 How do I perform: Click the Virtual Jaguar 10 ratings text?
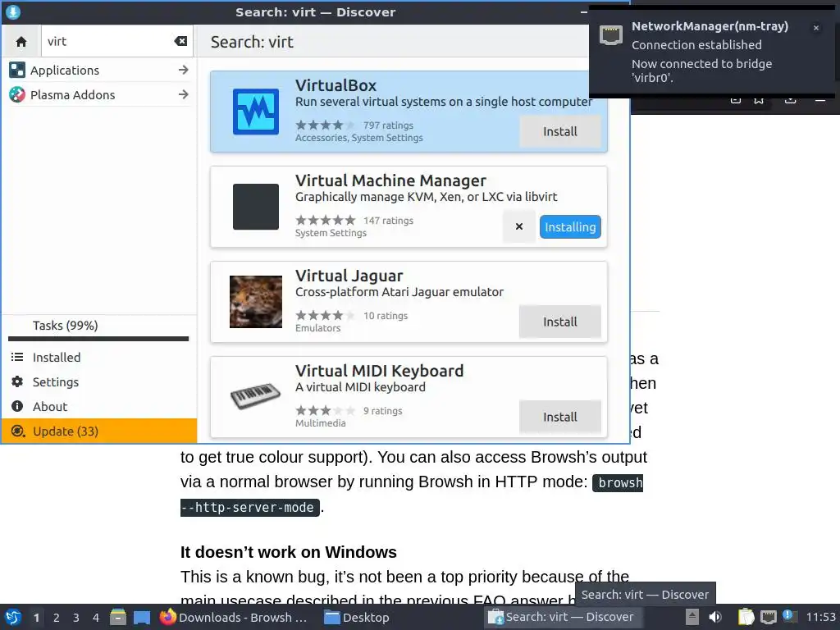(x=386, y=316)
